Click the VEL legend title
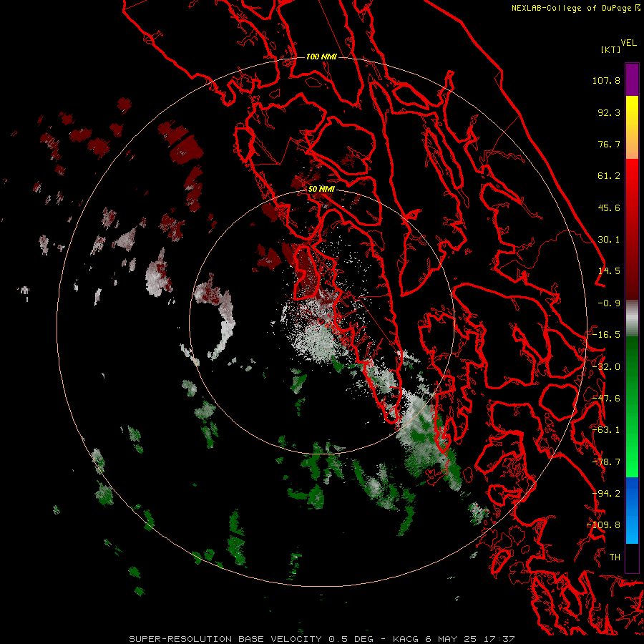This screenshot has width=644, height=644. pos(628,43)
